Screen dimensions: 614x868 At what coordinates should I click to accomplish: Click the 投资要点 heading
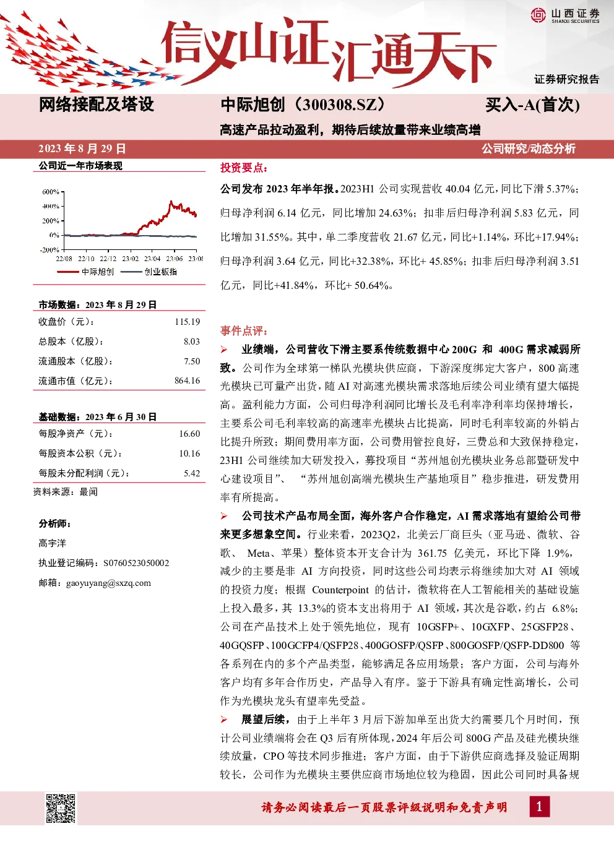coord(244,168)
